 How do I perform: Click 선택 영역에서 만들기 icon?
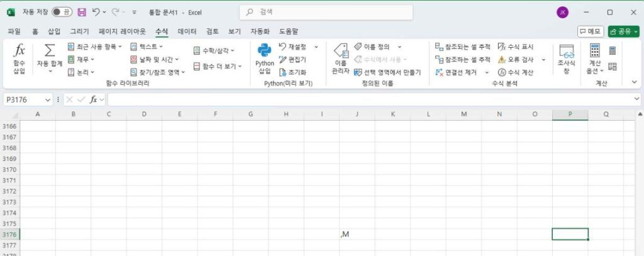pos(357,72)
